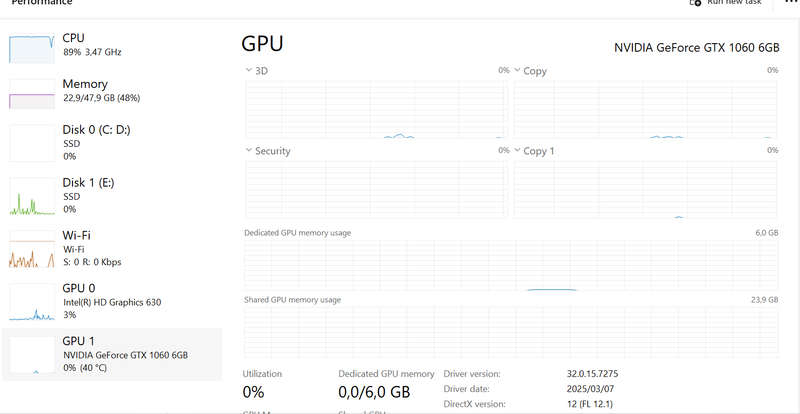800x414 pixels.
Task: Click the Security engine graph
Action: (377, 189)
